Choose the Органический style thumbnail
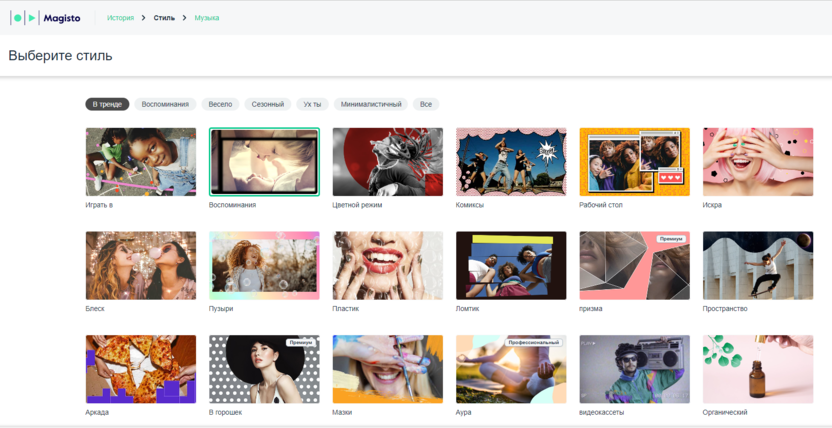 point(758,369)
